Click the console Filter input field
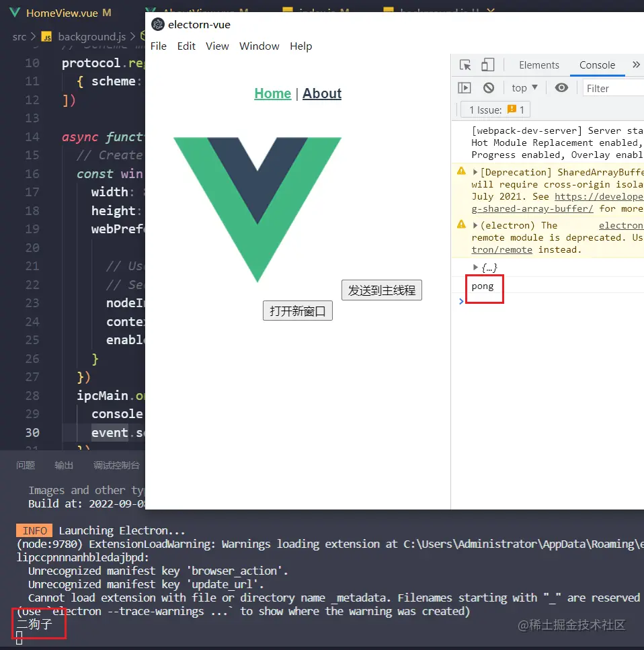644x650 pixels. pyautogui.click(x=613, y=88)
